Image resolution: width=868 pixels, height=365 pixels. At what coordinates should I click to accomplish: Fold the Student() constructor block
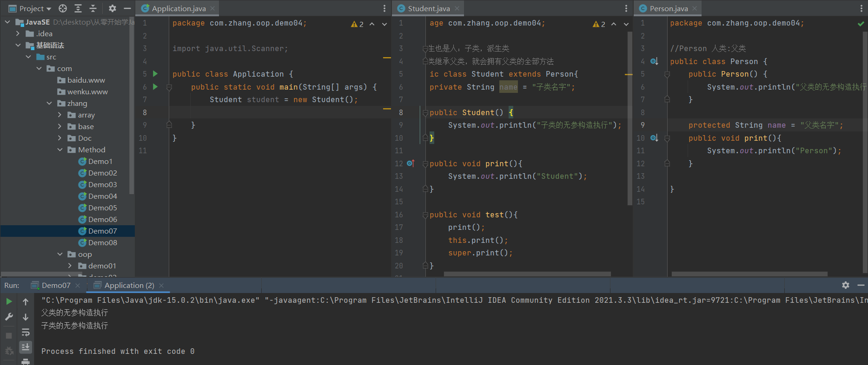[x=425, y=113]
